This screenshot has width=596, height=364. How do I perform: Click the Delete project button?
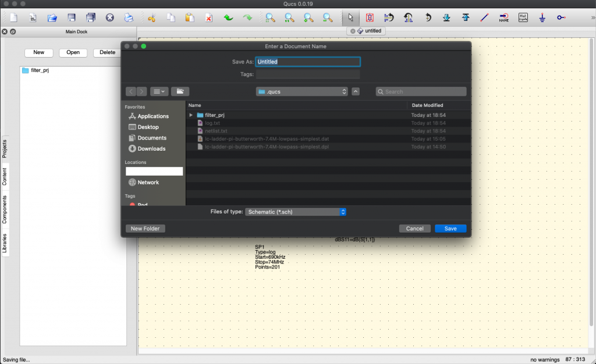[x=107, y=52]
